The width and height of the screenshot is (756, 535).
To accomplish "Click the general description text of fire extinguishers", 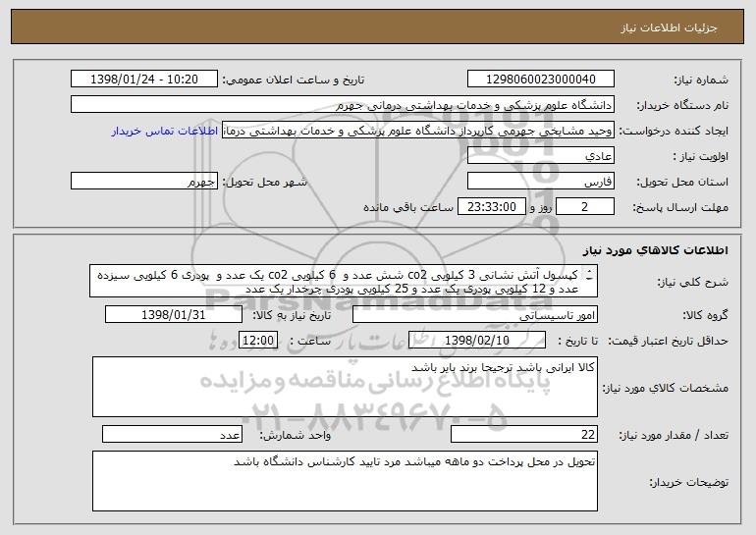I will 344,282.
